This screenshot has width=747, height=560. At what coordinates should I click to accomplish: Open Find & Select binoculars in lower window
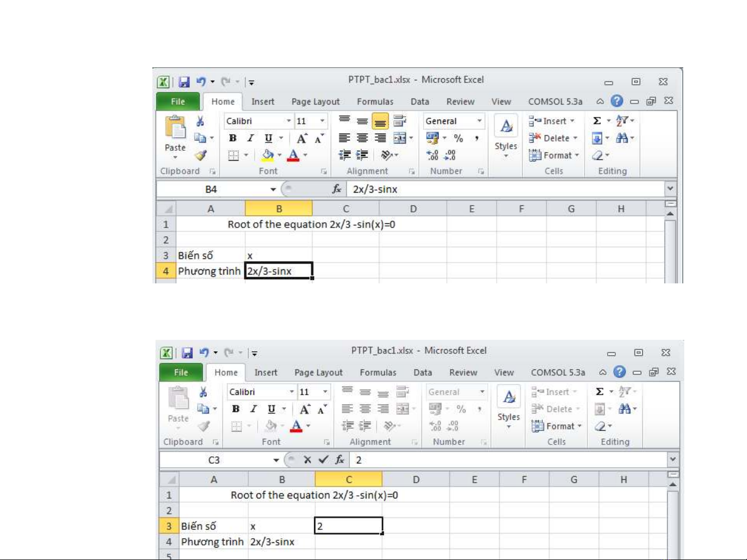point(624,409)
